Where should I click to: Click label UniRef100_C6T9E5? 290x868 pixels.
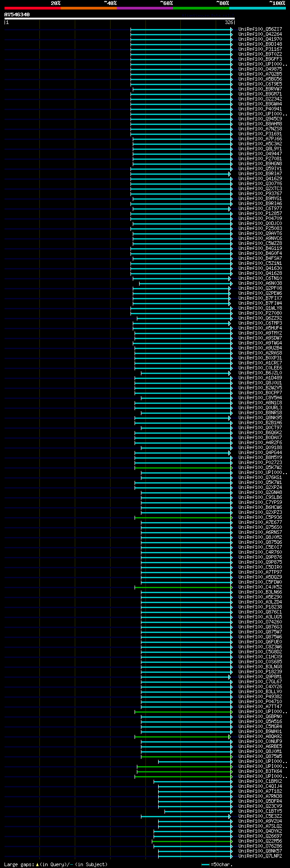coord(260,84)
